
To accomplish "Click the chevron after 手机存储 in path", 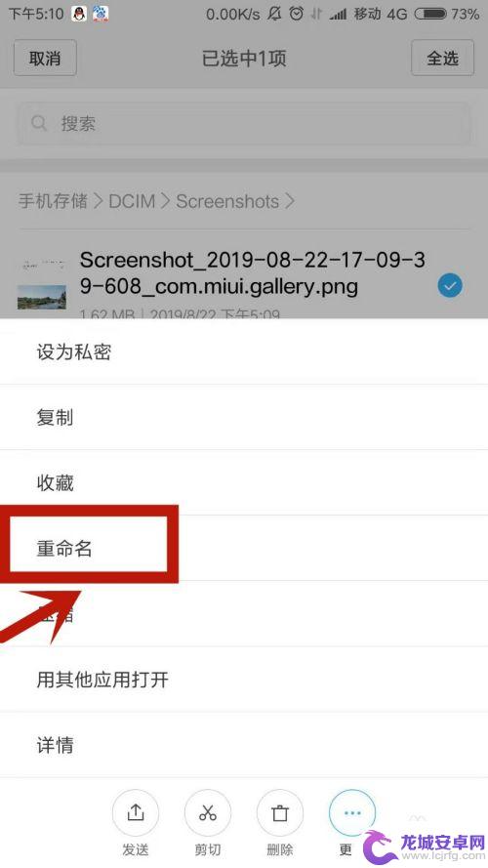I will [x=99, y=201].
